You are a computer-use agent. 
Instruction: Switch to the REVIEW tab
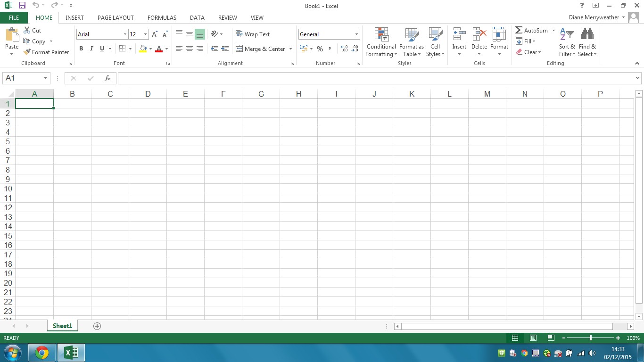click(227, 18)
